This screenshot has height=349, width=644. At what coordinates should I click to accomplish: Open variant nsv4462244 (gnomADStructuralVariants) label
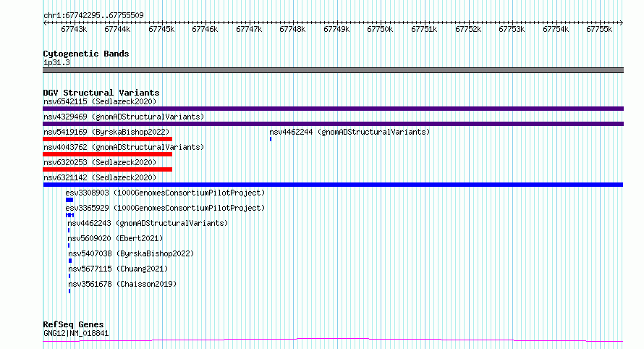pyautogui.click(x=349, y=132)
